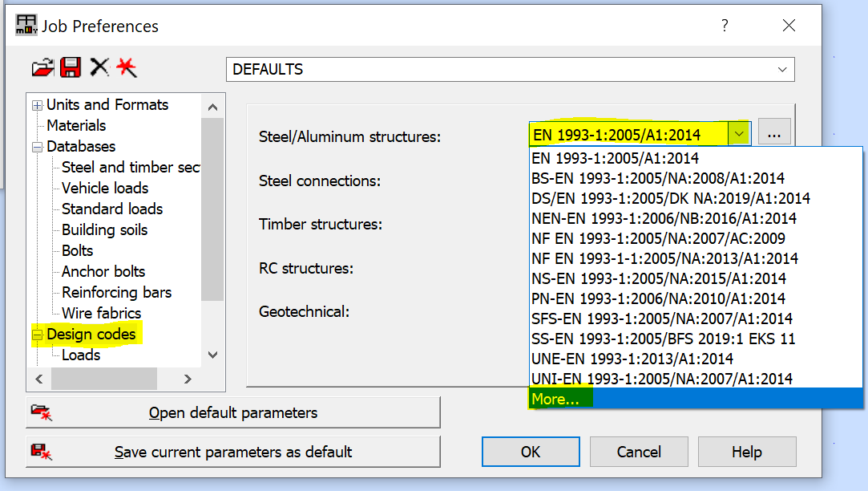Screen dimensions: 868x491
Task: Collapse the Databases tree node
Action: click(37, 148)
